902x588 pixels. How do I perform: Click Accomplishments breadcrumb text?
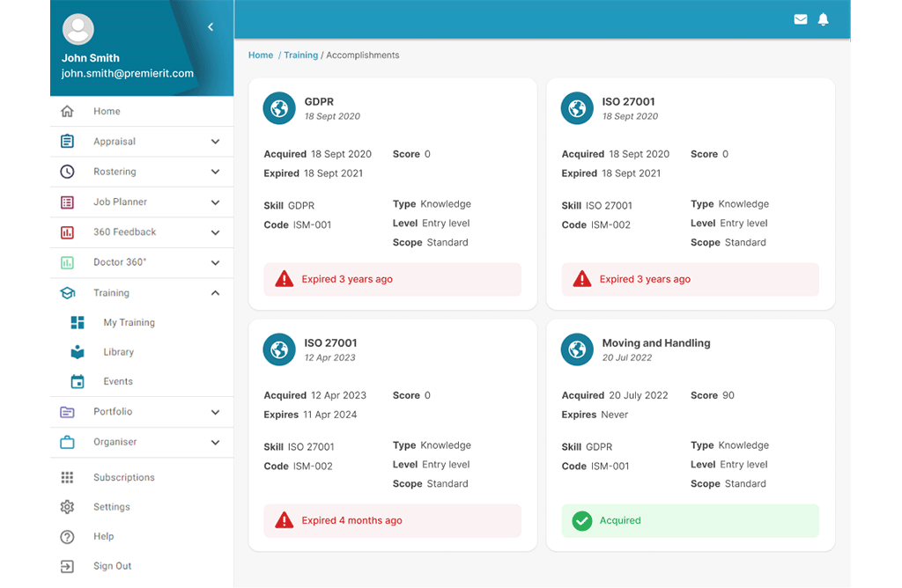[362, 55]
